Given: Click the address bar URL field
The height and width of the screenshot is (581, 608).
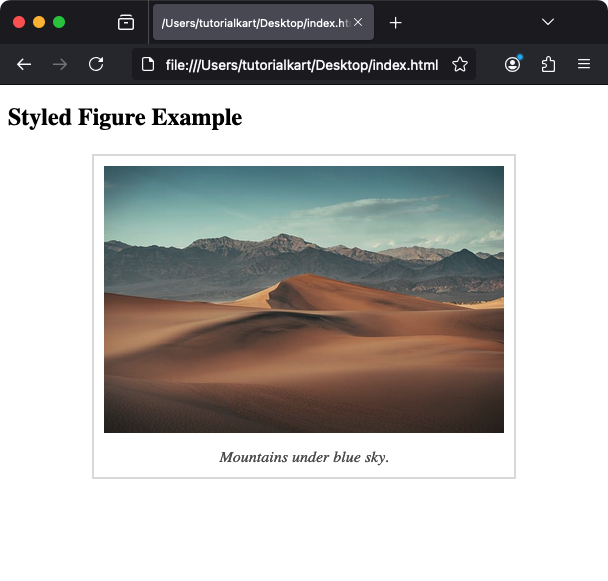Looking at the screenshot, I should coord(302,65).
